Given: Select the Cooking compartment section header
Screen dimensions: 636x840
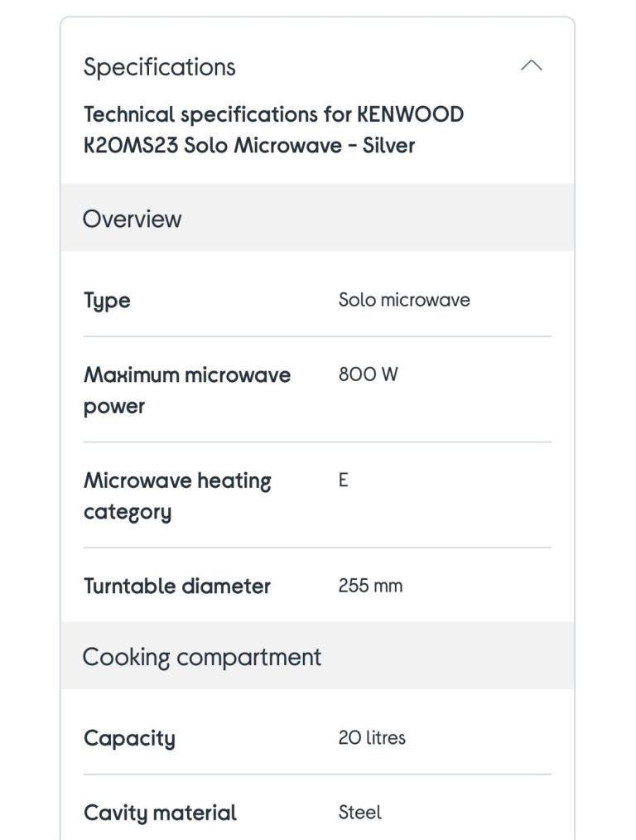Looking at the screenshot, I should click(x=317, y=656).
